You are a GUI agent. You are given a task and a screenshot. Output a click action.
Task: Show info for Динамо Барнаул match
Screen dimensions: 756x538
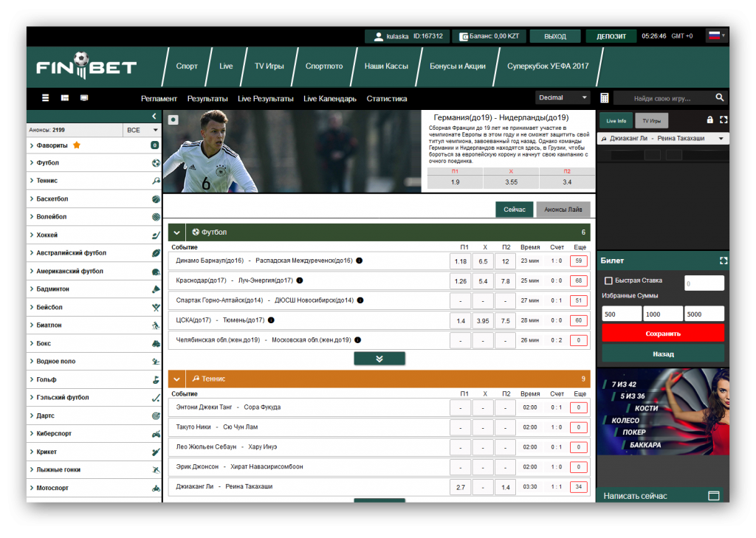point(360,261)
